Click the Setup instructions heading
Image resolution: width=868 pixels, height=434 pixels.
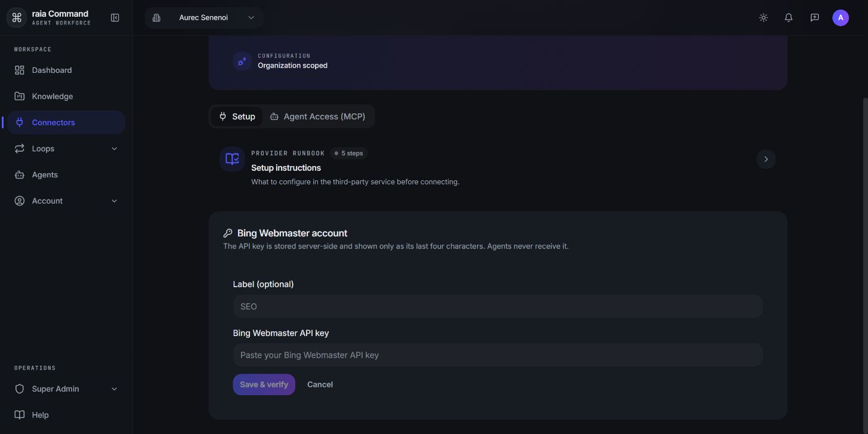click(x=286, y=168)
